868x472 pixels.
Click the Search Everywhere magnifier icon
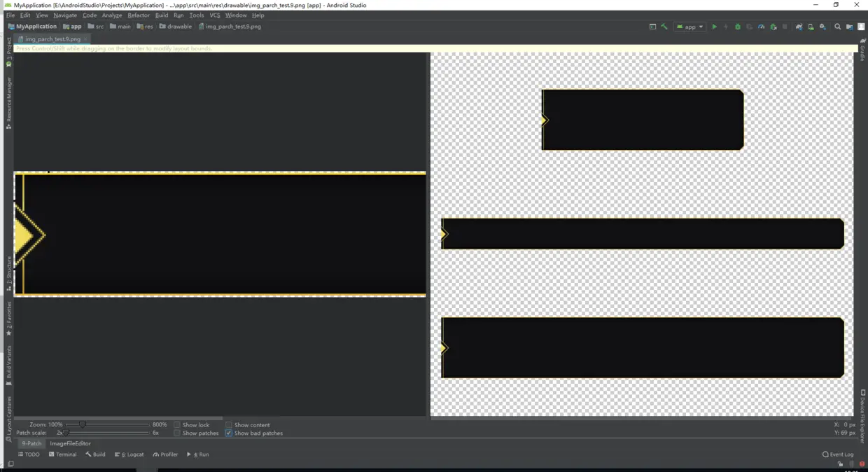(x=837, y=27)
